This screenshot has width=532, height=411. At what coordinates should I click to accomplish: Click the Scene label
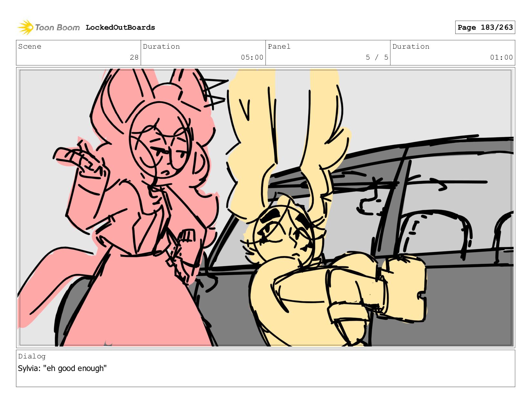[30, 46]
